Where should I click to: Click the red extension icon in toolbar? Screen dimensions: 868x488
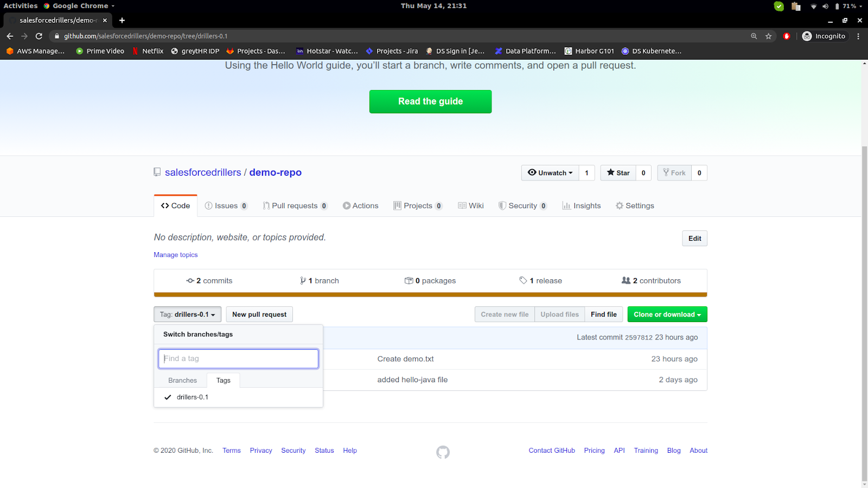coord(787,36)
